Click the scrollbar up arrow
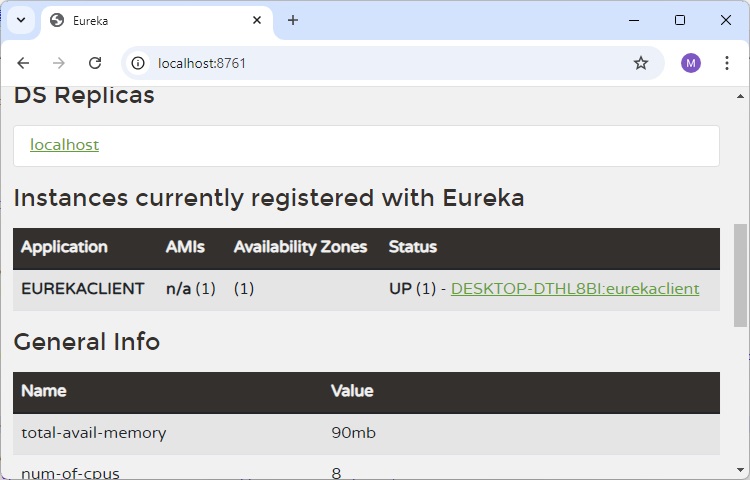This screenshot has height=480, width=750. 740,96
